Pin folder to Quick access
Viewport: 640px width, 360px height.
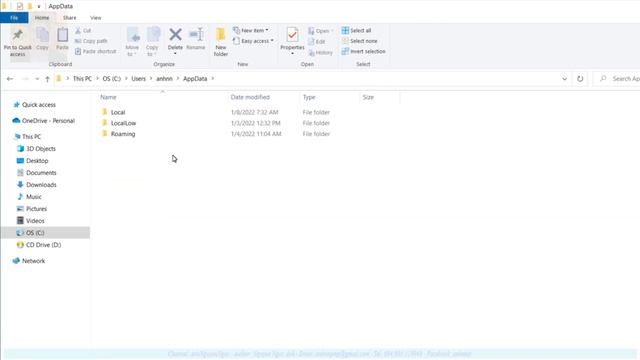point(18,42)
